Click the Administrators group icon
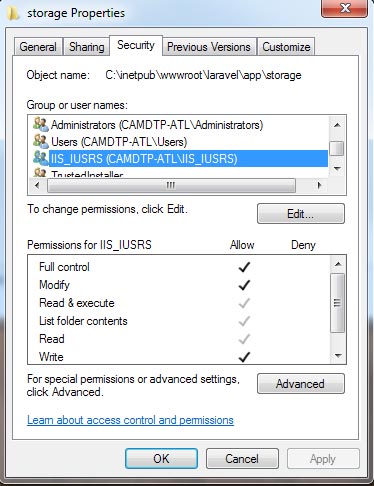Viewport: 374px width, 486px height. (41, 124)
